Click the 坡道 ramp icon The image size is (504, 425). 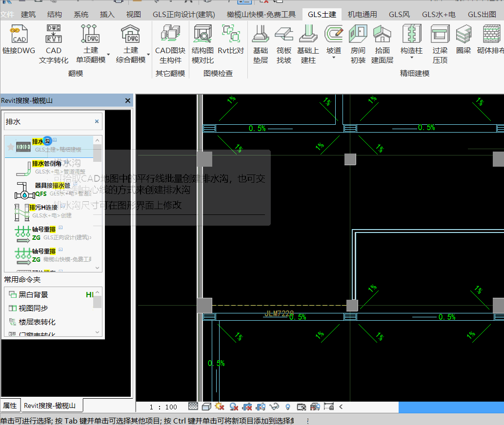334,34
